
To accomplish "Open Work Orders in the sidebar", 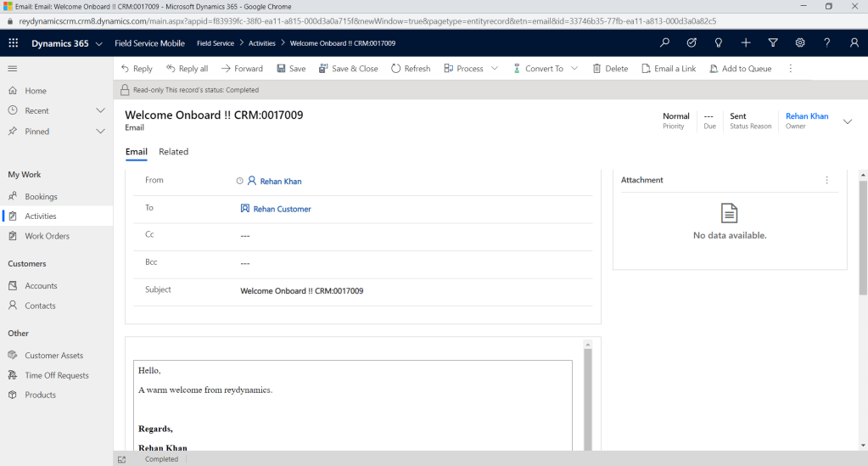I will point(47,236).
